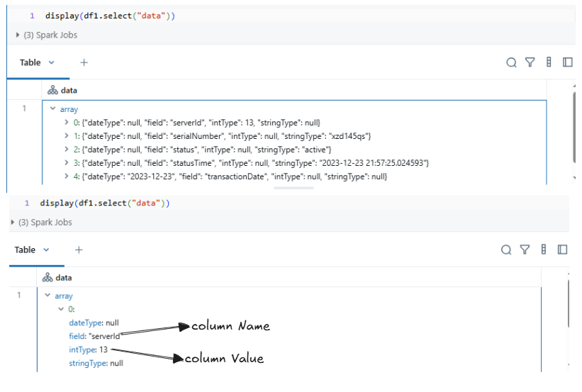Add a visualization with upper plus button
582x392 pixels.
point(84,62)
